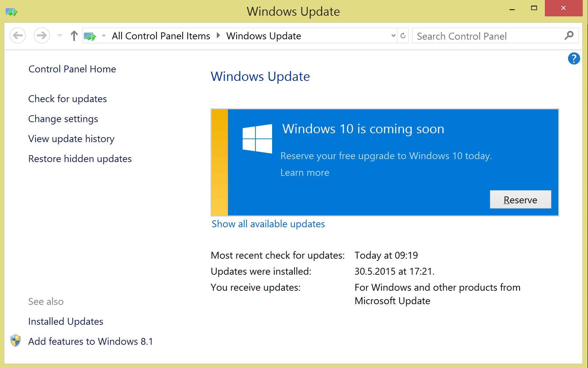
Task: Click the Windows Update icon in the address bar
Action: [x=91, y=36]
